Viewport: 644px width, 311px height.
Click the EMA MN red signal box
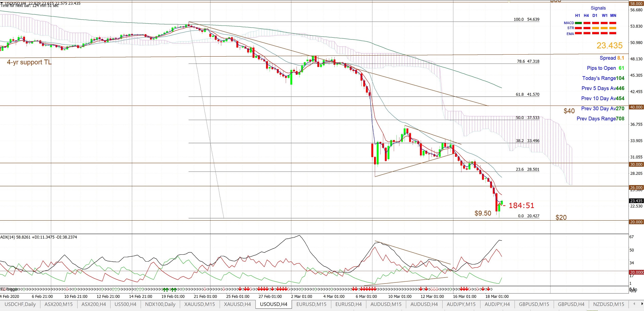pos(613,33)
